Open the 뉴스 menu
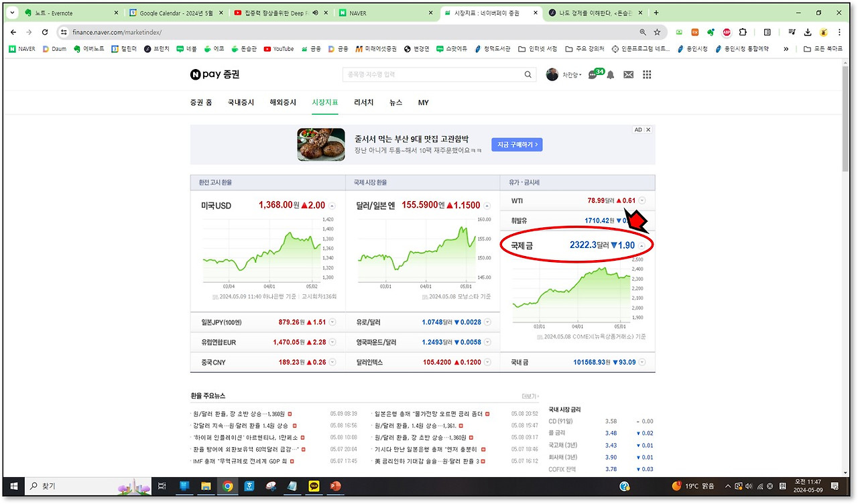The image size is (858, 504). point(396,103)
